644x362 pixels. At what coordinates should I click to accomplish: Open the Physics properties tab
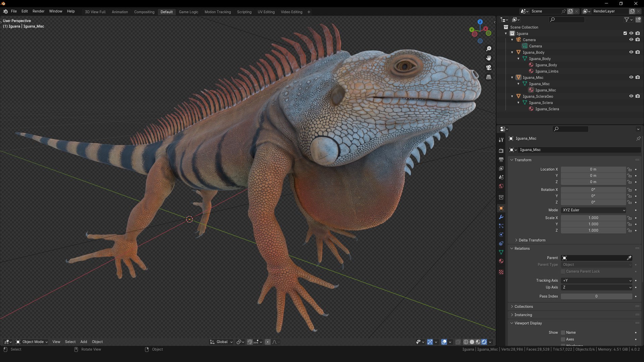coord(501,235)
